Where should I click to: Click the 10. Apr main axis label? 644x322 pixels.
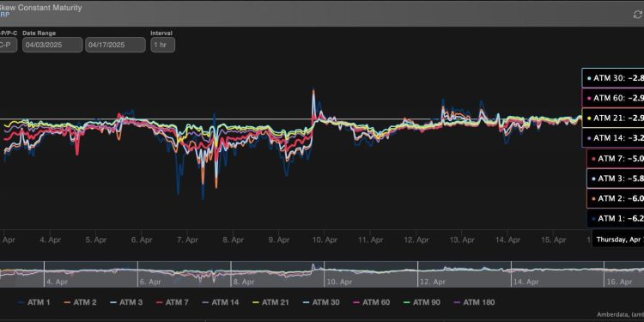click(325, 240)
